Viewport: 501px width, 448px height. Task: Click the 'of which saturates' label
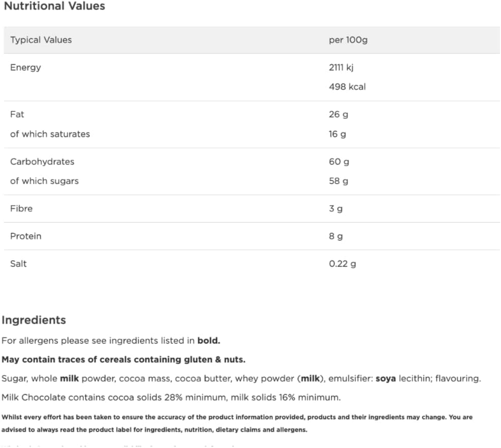(50, 134)
